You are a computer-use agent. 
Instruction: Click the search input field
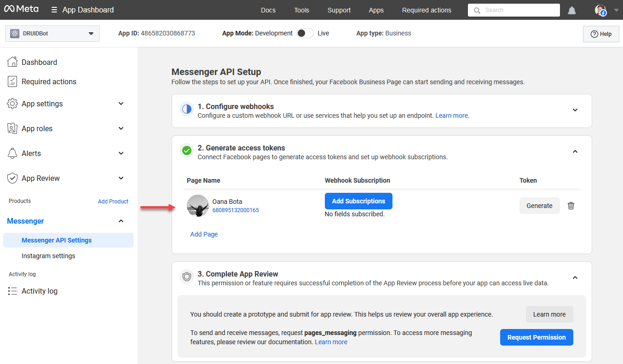pos(514,10)
